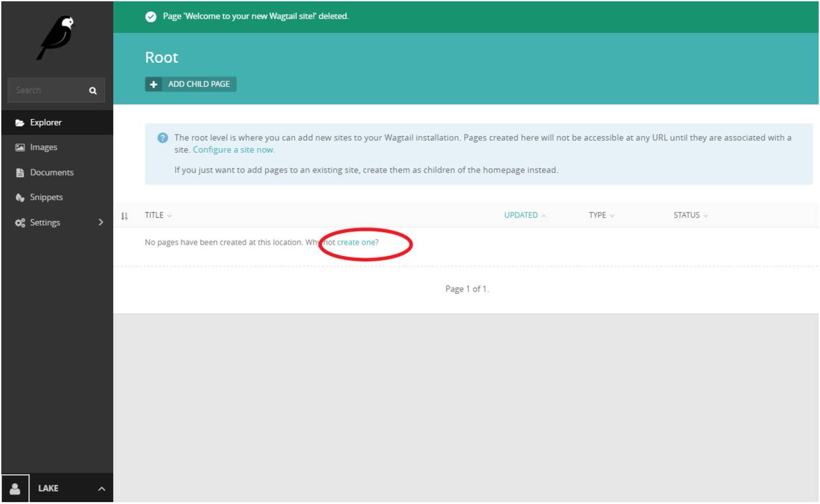Open the Explorer menu item

[57, 123]
